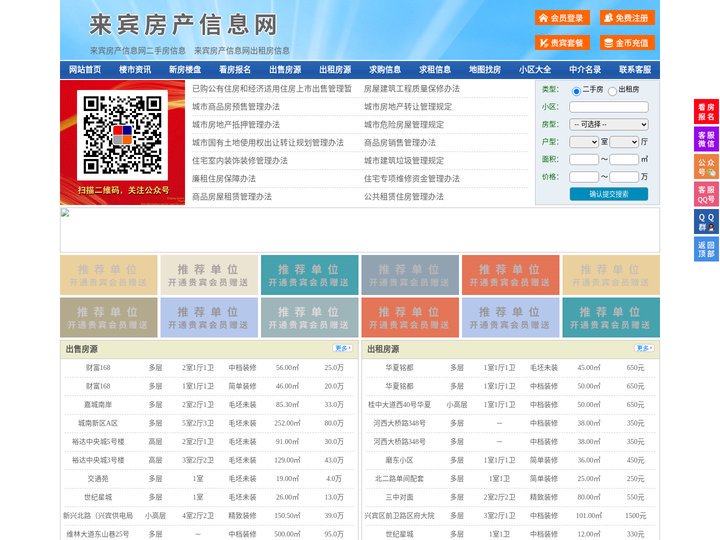This screenshot has height=540, width=720.
Task: Open the 厅 hall count dropdown
Action: tap(624, 142)
